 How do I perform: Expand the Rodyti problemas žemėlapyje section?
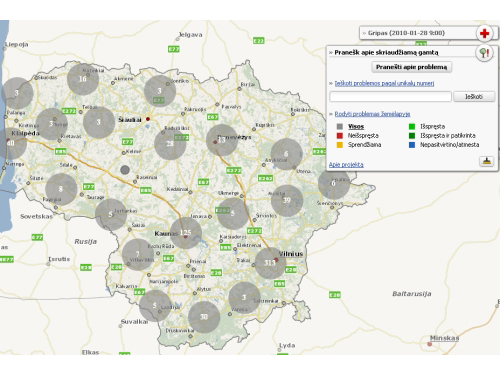click(372, 114)
